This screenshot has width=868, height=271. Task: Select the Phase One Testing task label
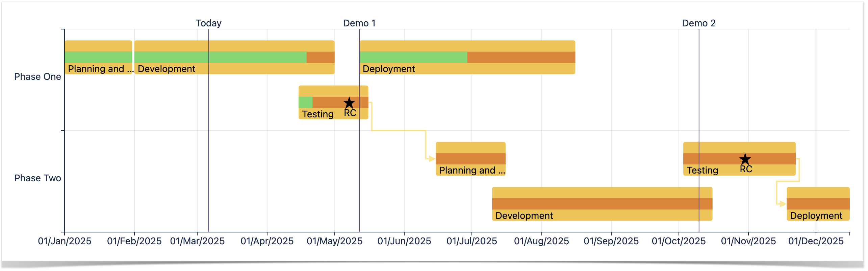pos(317,114)
